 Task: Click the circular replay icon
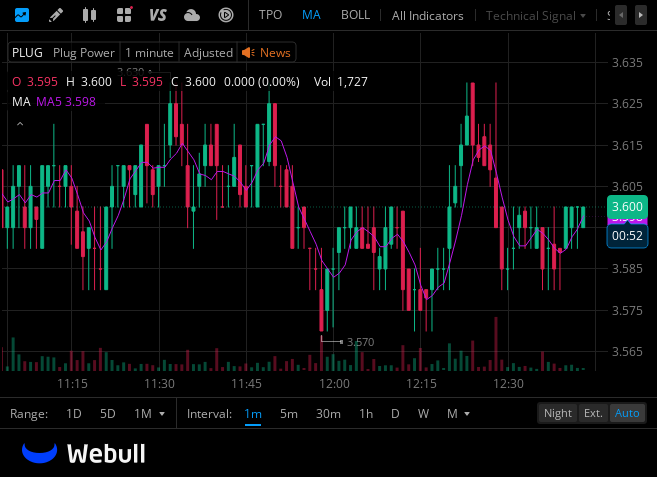(x=226, y=16)
